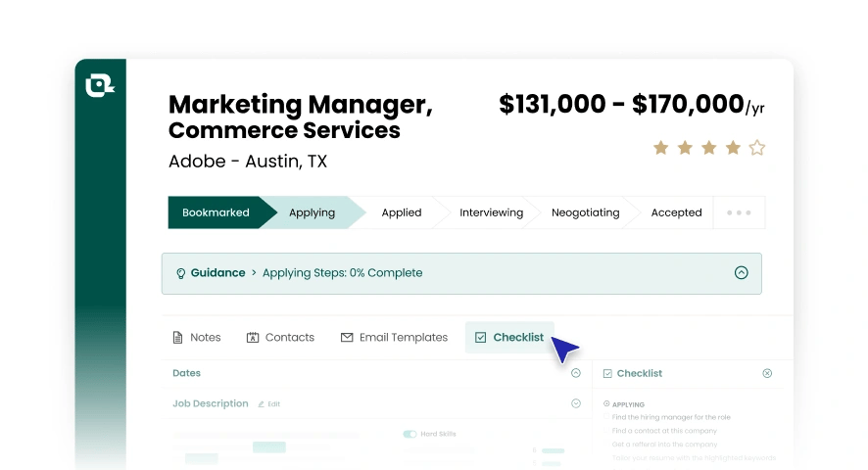
Task: Set stage to Neogotiating
Action: [x=585, y=212]
